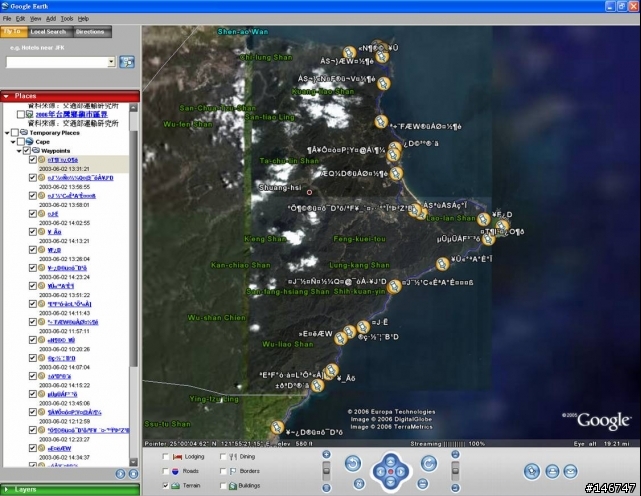The image size is (641, 496).
Task: Open the blue Chinese-titled link above Temporary Places
Action: [x=72, y=114]
